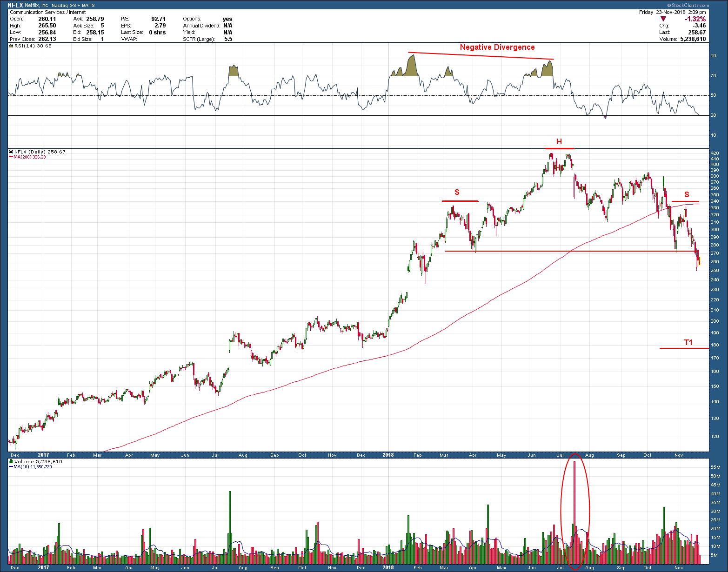Click the 'NFLX (Daily) 258.67' legend text
Screen dimensions: 728x572
coord(40,152)
